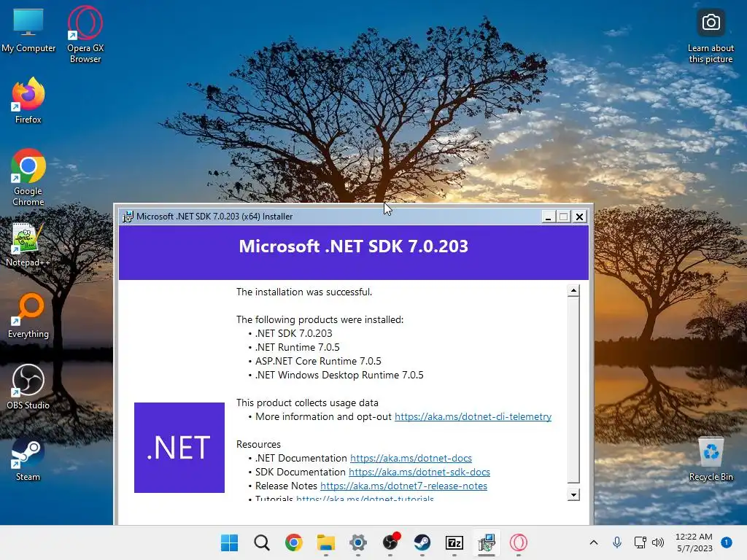Select the Recycle Bin desktop icon

[x=711, y=459]
